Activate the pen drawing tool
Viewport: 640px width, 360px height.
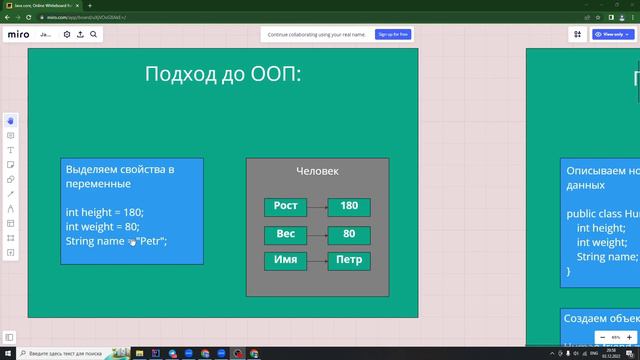[11, 209]
